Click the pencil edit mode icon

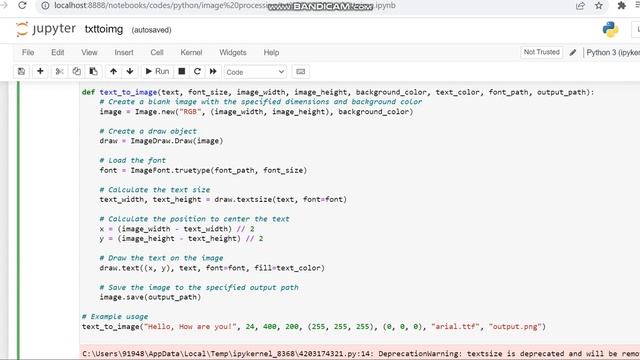point(573,52)
